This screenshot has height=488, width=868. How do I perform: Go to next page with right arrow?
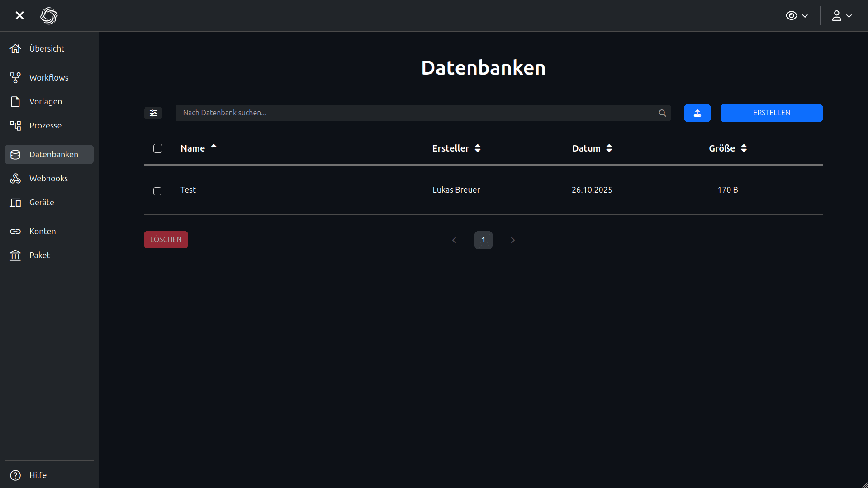pyautogui.click(x=512, y=240)
